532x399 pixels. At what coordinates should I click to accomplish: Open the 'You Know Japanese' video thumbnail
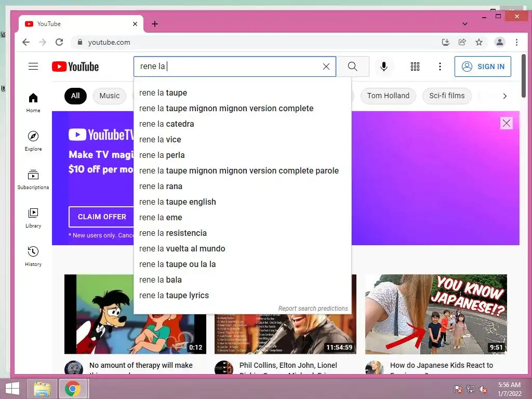coord(436,314)
